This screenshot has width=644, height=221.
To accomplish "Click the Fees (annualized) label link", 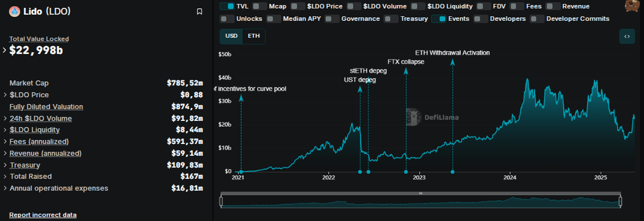I will click(39, 142).
